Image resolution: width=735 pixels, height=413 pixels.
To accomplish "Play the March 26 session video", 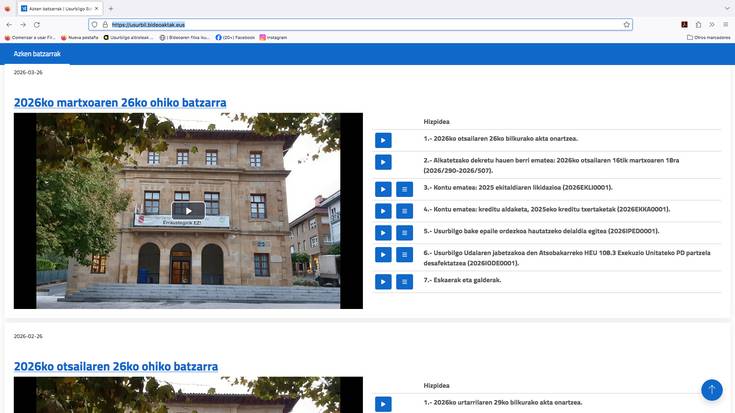I will tap(188, 210).
